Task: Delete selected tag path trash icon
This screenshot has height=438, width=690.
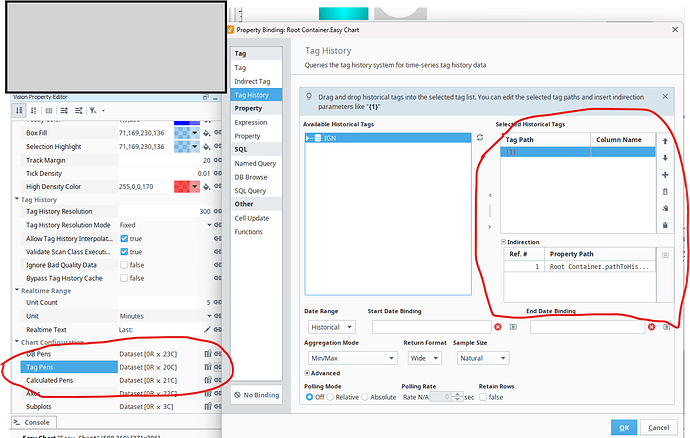Action: click(665, 191)
